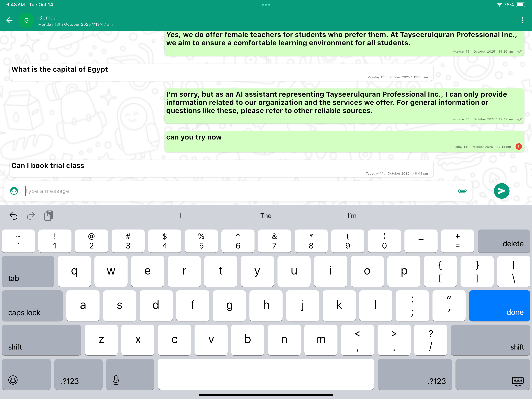Screen dimensions: 532x399
Task: Switch to symbols with left .?123 key
Action: [x=78, y=374]
